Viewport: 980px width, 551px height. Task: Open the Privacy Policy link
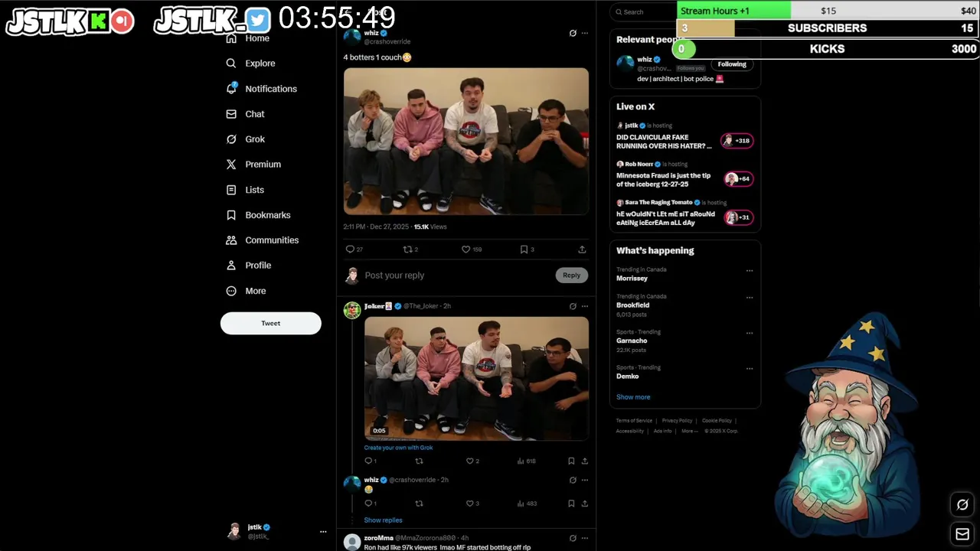coord(677,421)
